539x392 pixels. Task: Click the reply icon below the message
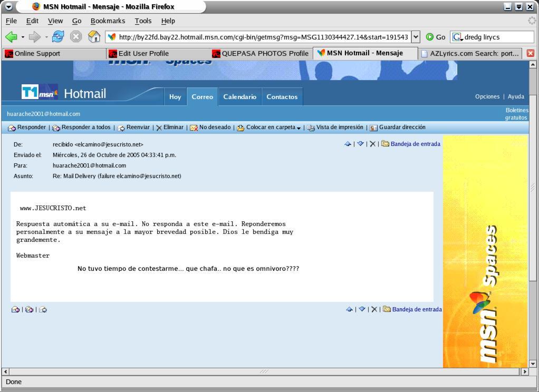[15, 310]
